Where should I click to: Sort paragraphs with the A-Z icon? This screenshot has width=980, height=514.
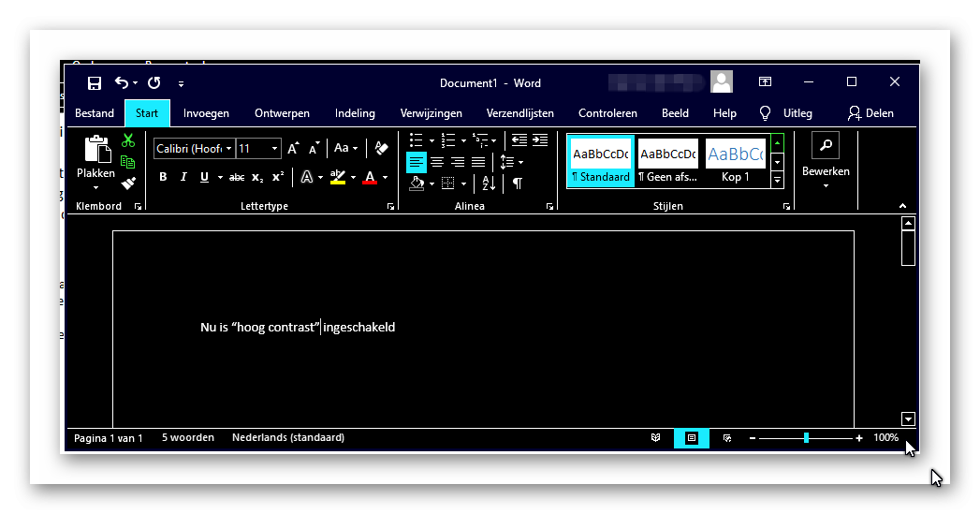pos(489,184)
